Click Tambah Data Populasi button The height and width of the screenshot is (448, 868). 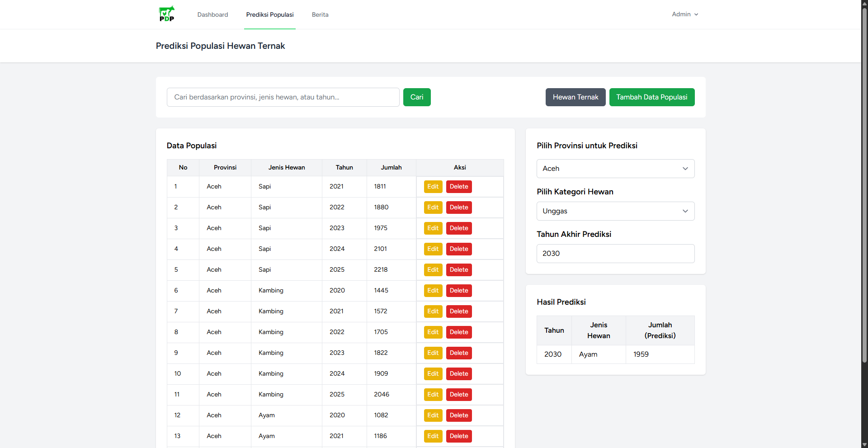tap(651, 97)
